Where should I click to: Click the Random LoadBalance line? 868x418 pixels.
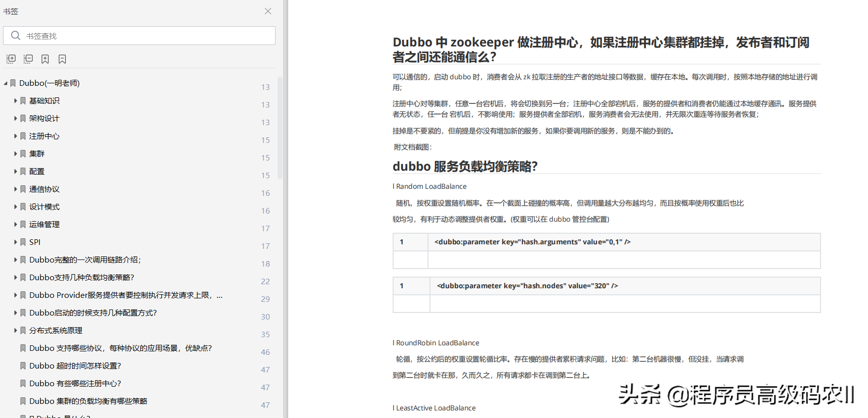429,187
